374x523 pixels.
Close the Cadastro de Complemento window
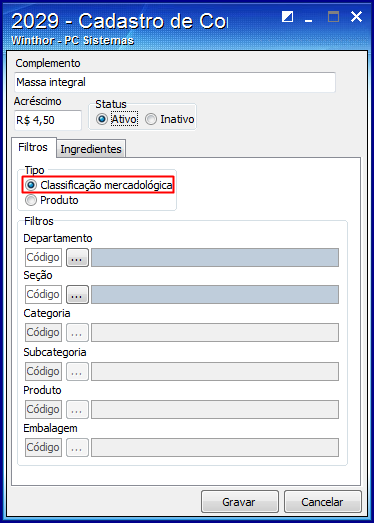click(x=356, y=16)
